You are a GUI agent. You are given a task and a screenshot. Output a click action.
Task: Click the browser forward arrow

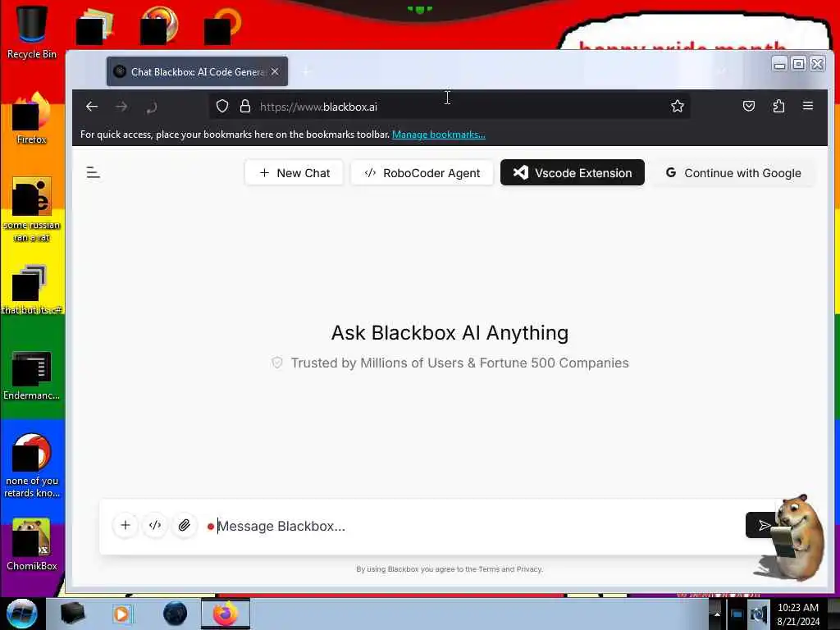point(121,107)
